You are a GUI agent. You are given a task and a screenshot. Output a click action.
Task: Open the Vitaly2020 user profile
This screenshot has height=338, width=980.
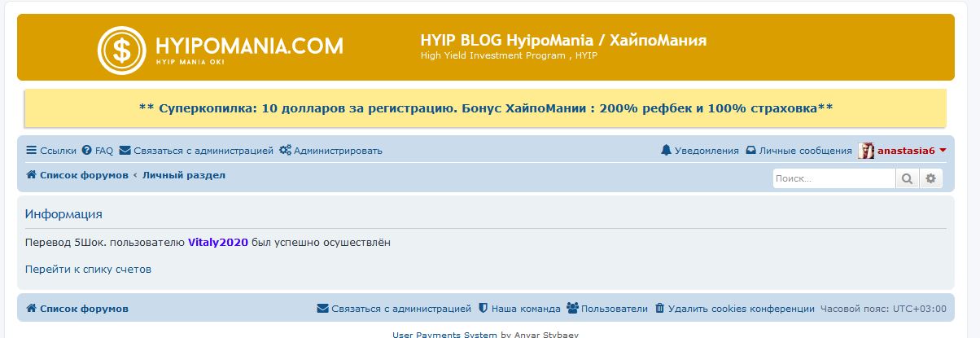pyautogui.click(x=217, y=242)
